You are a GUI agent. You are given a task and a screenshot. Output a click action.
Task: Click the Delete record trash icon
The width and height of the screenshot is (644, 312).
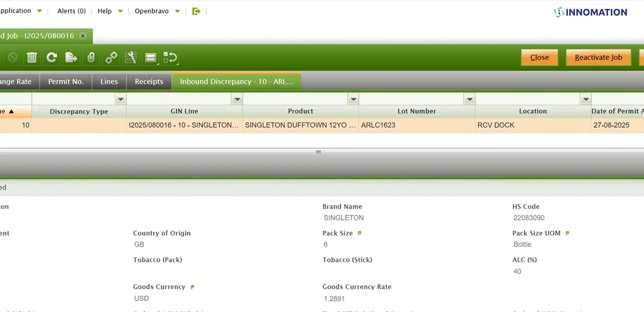point(32,57)
